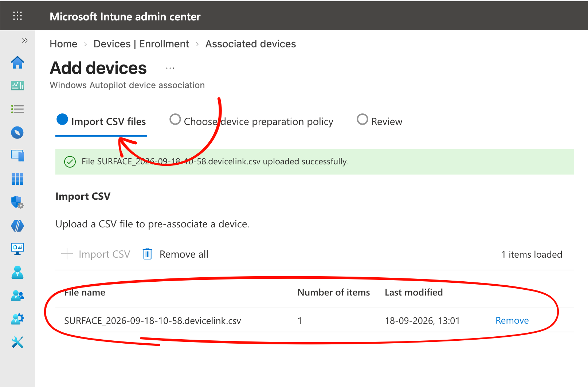
Task: Click the 1 items loaded label
Action: tap(532, 254)
